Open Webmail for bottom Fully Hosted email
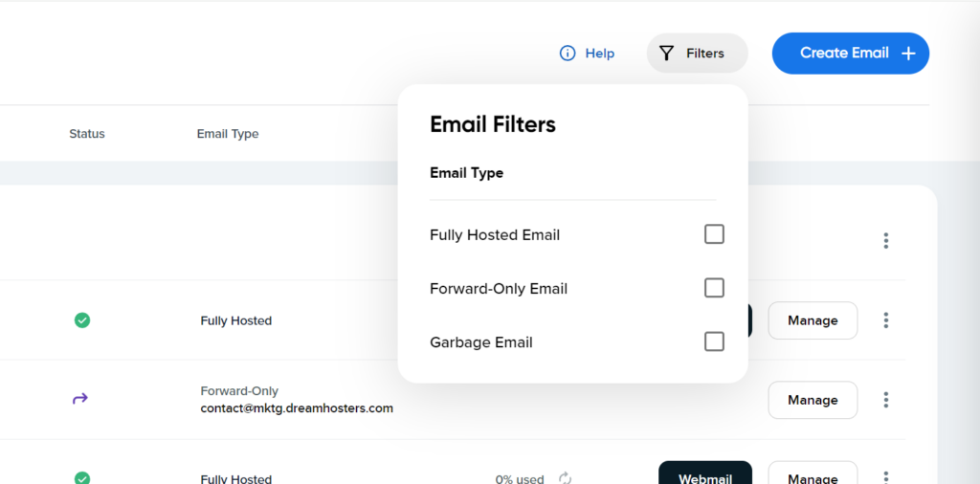The height and width of the screenshot is (484, 980). point(705,473)
